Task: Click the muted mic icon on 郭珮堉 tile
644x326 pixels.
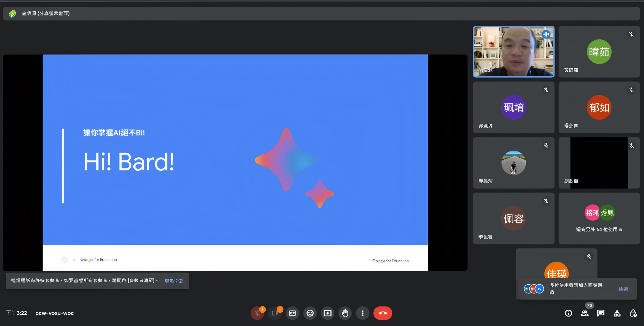Action: [x=546, y=90]
